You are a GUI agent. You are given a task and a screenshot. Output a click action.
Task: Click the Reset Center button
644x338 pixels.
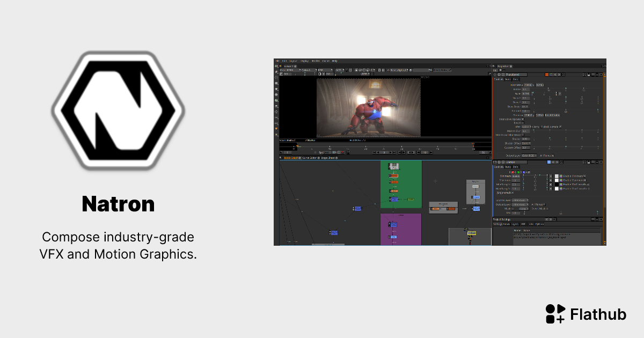553,115
